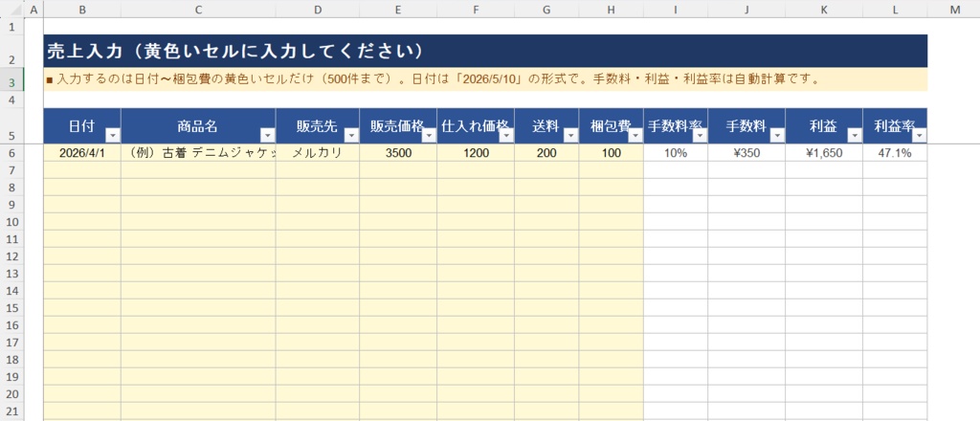
Task: Open the 利益 filter dropdown
Action: click(x=855, y=136)
